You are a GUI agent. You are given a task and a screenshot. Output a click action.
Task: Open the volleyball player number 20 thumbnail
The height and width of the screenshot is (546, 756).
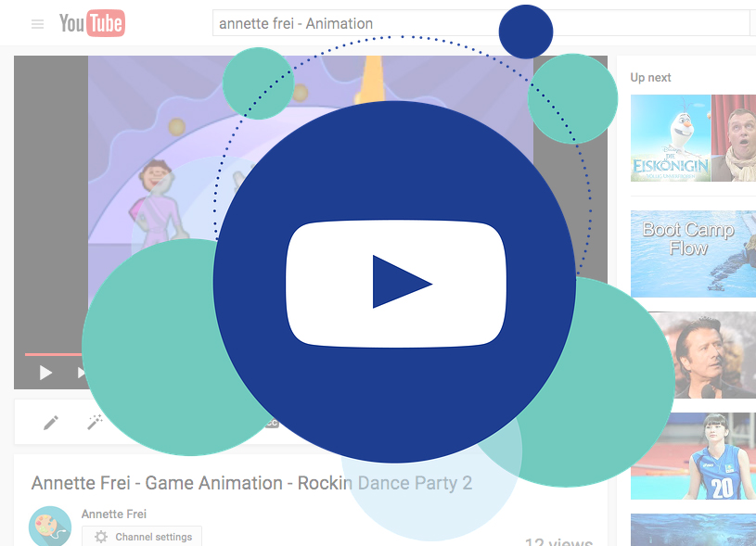coord(693,456)
